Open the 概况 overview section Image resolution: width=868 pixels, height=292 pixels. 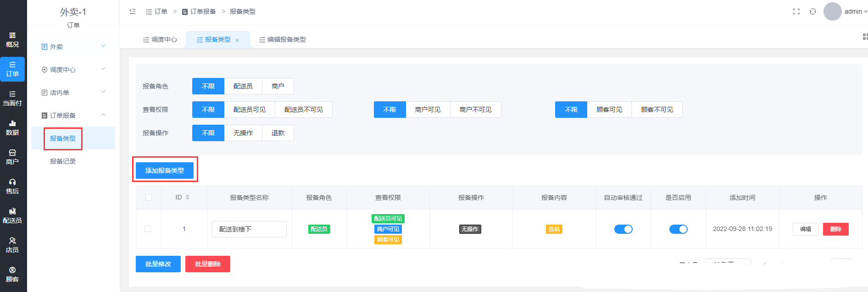(12, 40)
